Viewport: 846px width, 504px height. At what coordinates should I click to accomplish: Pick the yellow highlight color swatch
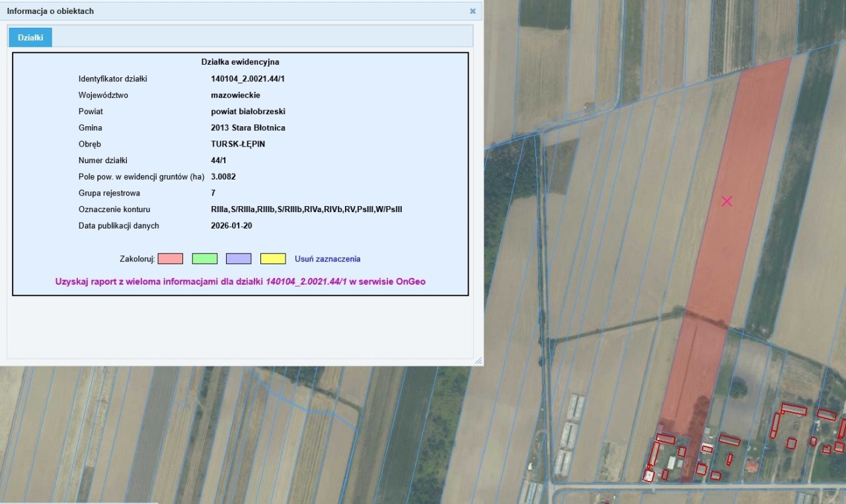click(273, 259)
